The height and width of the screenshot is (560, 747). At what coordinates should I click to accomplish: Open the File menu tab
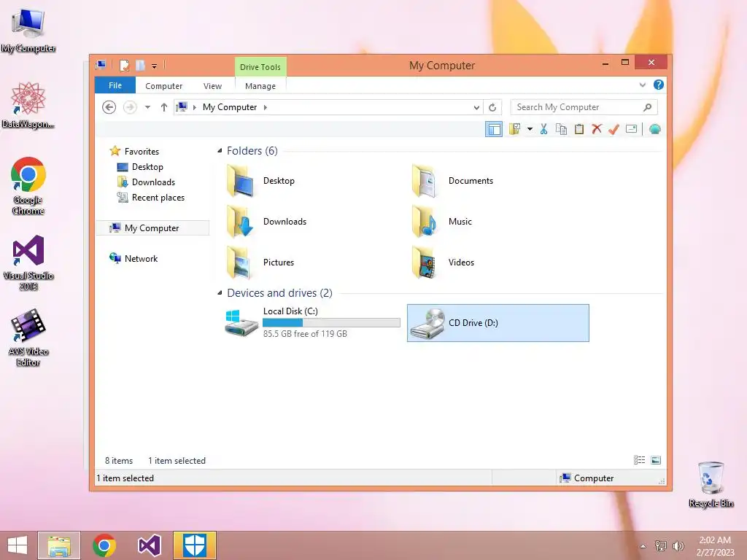(x=115, y=85)
